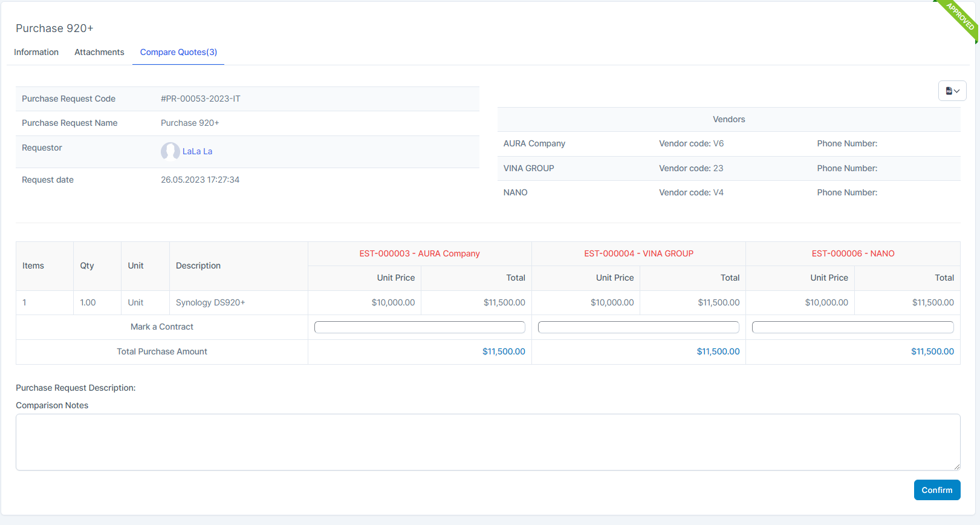Mark VINA GROUP quote as contract

click(x=638, y=327)
